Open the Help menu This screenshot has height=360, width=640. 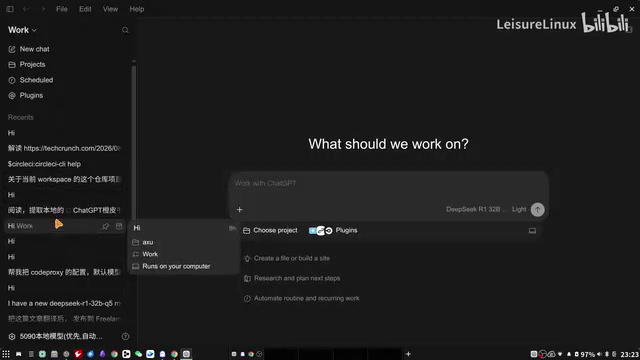click(x=137, y=9)
